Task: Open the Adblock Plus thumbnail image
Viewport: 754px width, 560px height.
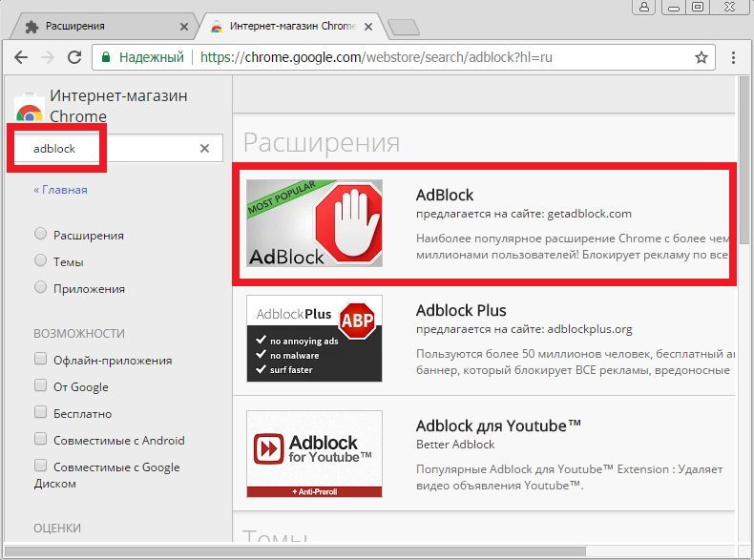Action: point(315,339)
